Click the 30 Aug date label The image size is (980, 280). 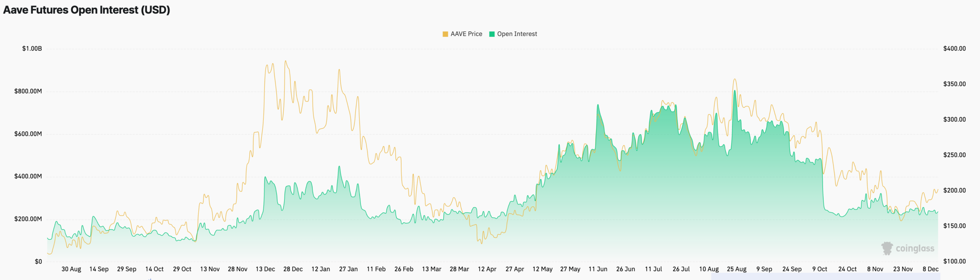coord(71,269)
